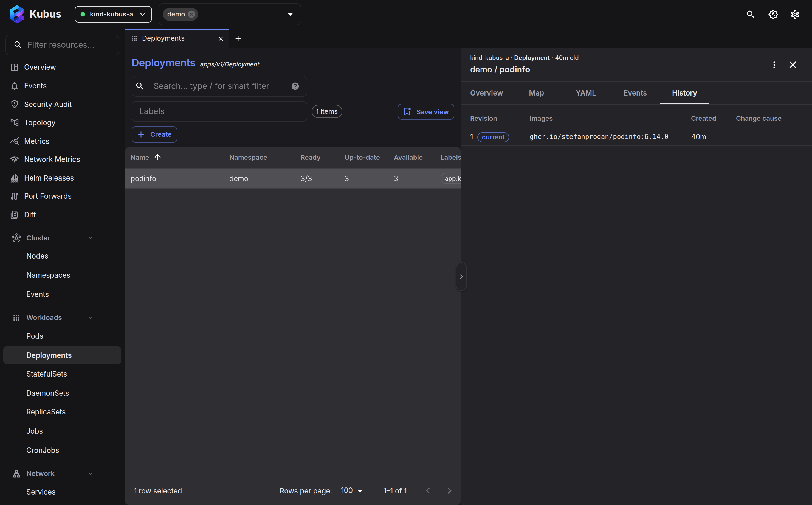
Task: Open Metrics page
Action: click(62, 141)
